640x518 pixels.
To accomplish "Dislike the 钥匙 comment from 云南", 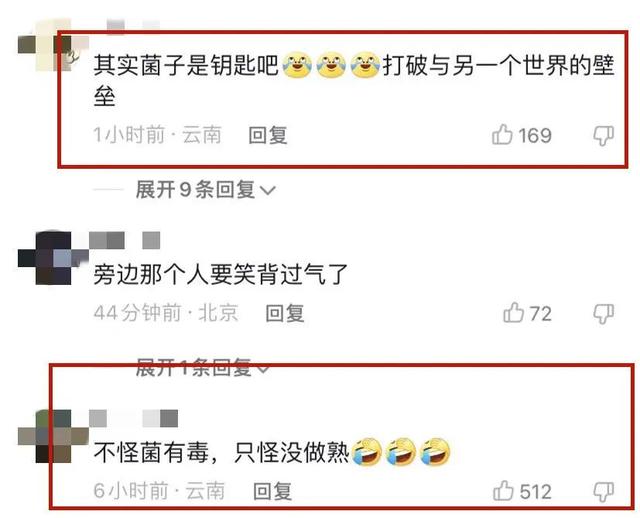I will 604,136.
